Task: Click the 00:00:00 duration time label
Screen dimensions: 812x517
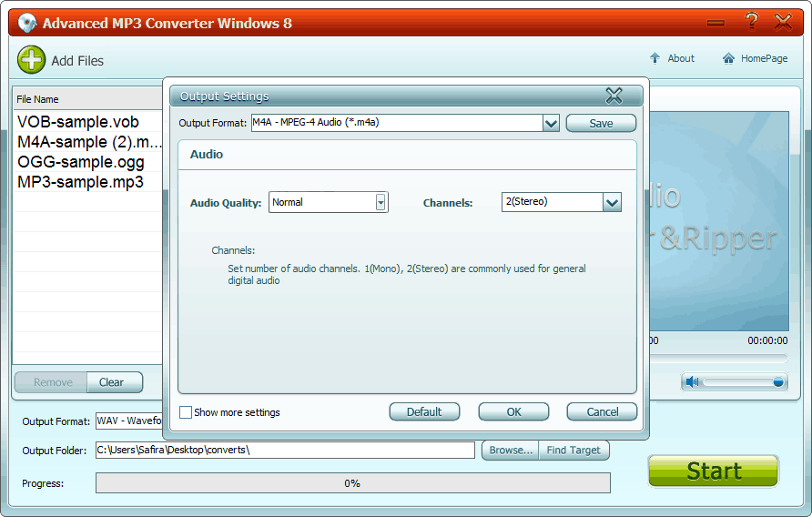Action: [x=767, y=340]
